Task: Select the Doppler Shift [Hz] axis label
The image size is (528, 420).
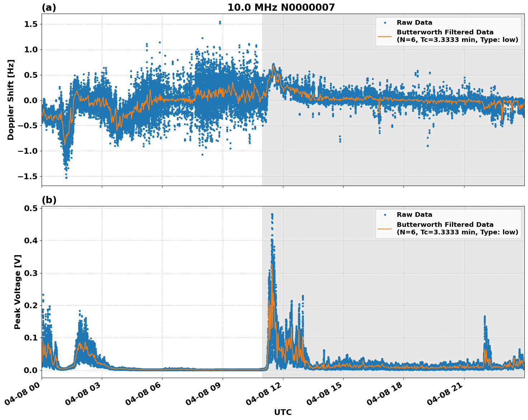Action: coord(11,100)
